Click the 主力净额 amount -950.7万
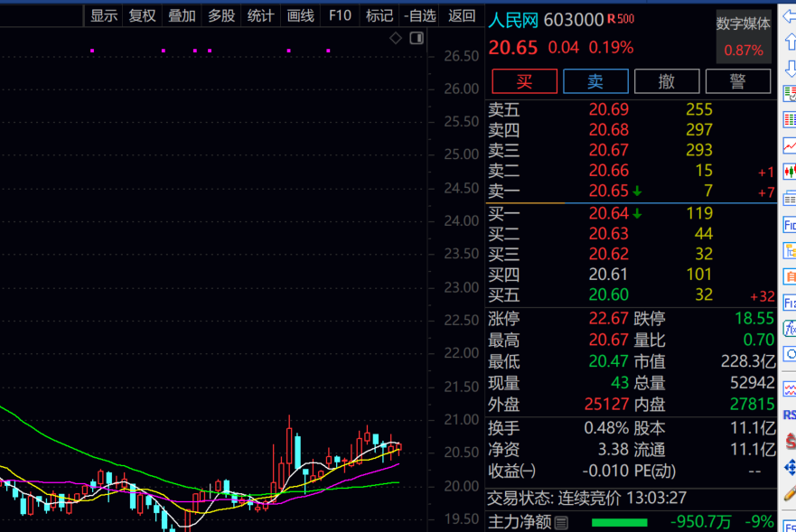This screenshot has width=796, height=532. [701, 522]
